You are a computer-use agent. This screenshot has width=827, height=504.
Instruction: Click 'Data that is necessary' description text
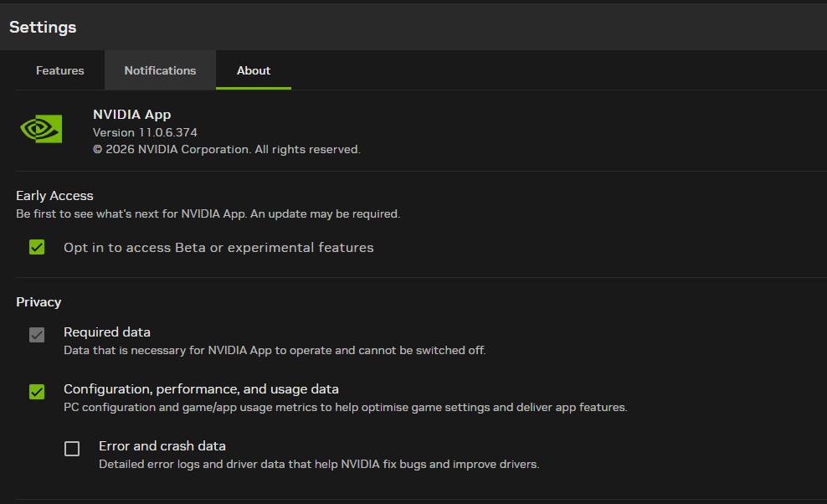coord(275,350)
